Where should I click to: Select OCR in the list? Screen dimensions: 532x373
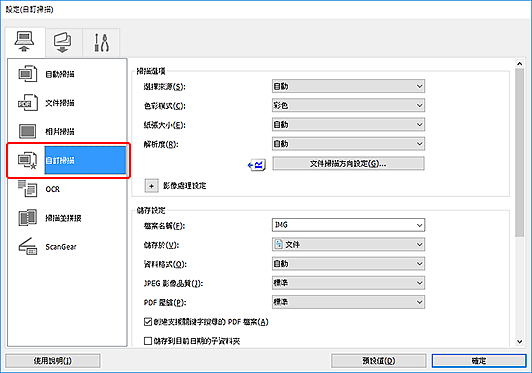53,189
